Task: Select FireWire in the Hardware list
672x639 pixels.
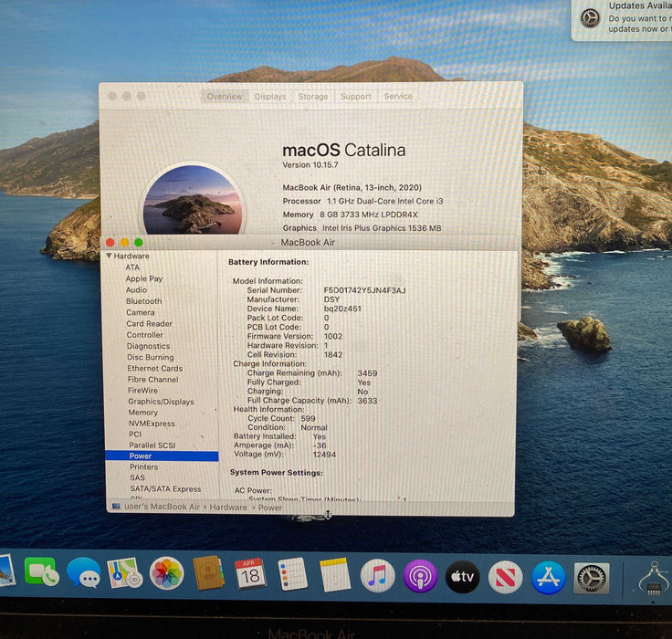Action: 142,391
